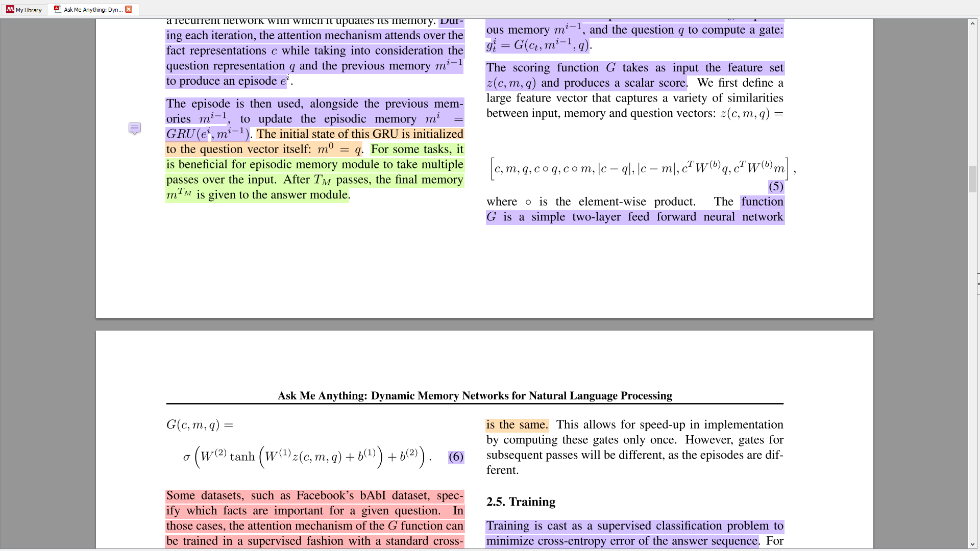Click the 2.5 Training section heading
The width and height of the screenshot is (980, 551).
(x=521, y=501)
